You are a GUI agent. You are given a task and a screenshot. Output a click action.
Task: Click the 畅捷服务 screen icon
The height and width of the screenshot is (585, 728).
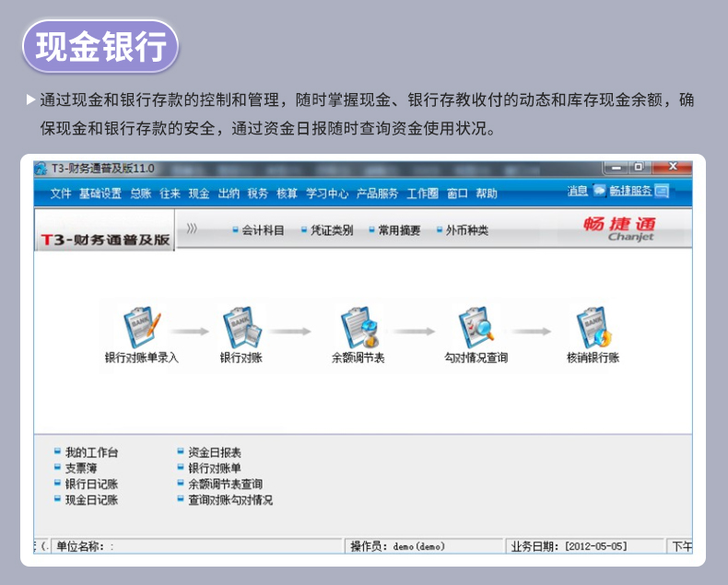click(x=661, y=191)
